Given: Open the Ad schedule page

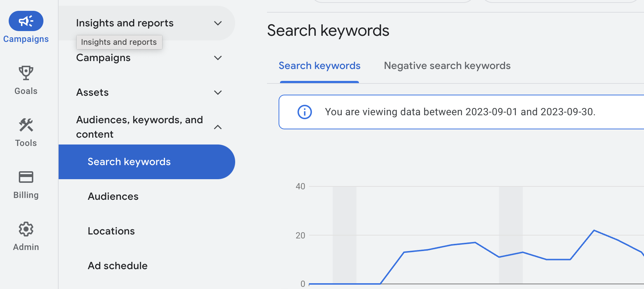Looking at the screenshot, I should [118, 266].
